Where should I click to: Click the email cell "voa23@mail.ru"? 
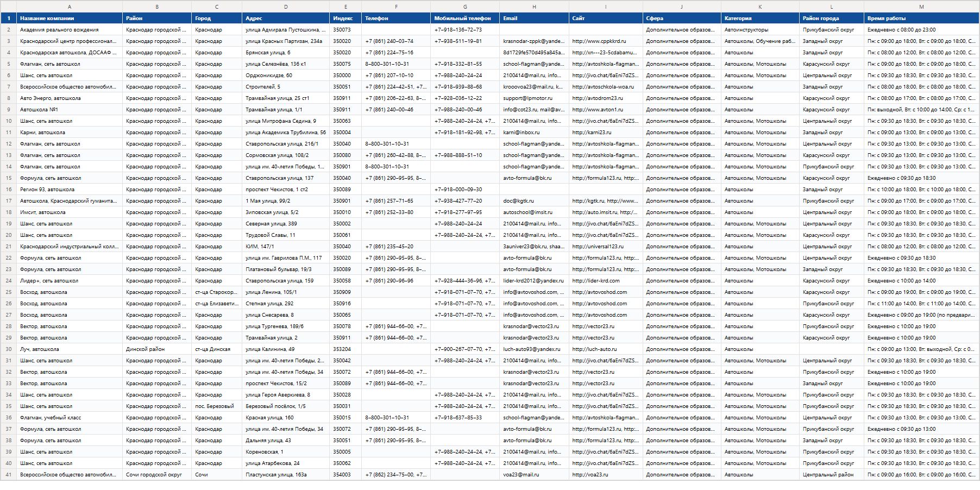click(534, 474)
